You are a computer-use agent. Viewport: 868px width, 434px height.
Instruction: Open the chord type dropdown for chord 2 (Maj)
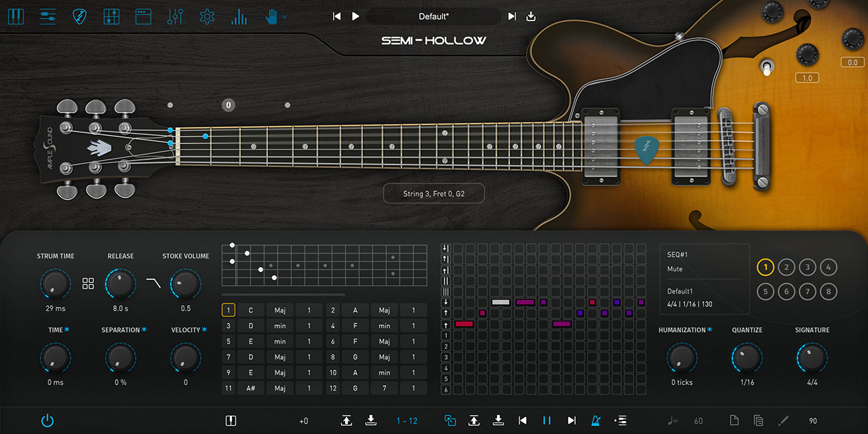coord(384,311)
